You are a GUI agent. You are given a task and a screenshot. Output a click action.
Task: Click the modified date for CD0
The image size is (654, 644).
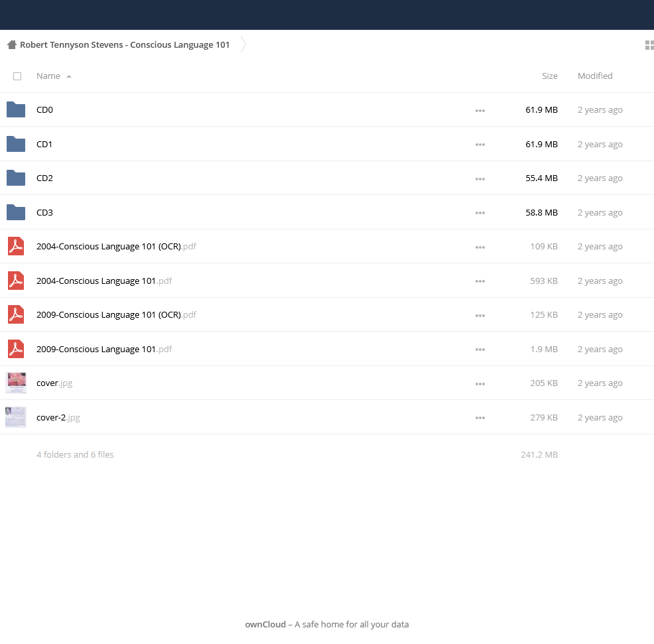pyautogui.click(x=600, y=109)
